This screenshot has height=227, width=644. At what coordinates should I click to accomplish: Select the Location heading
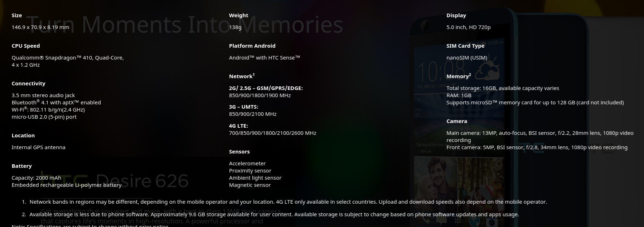[23, 136]
